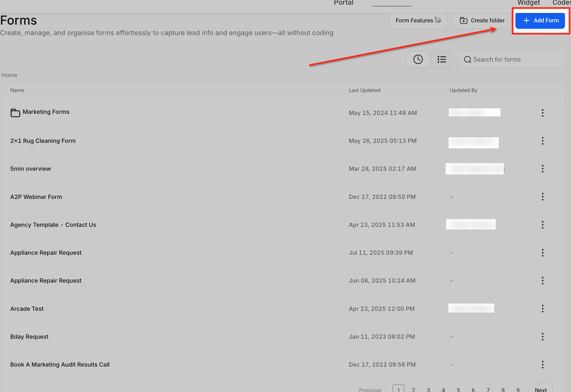Switch to list view icon beside clock
The width and height of the screenshot is (571, 392).
coord(441,59)
